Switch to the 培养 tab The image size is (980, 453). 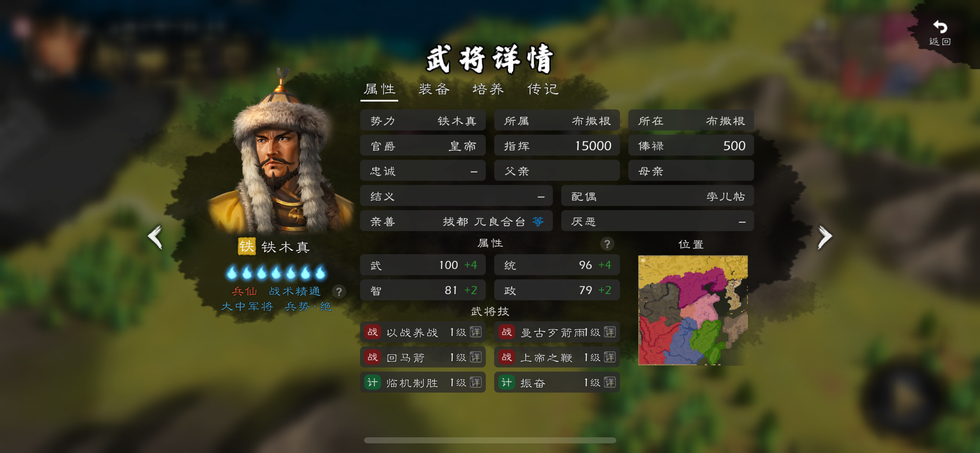pyautogui.click(x=488, y=89)
